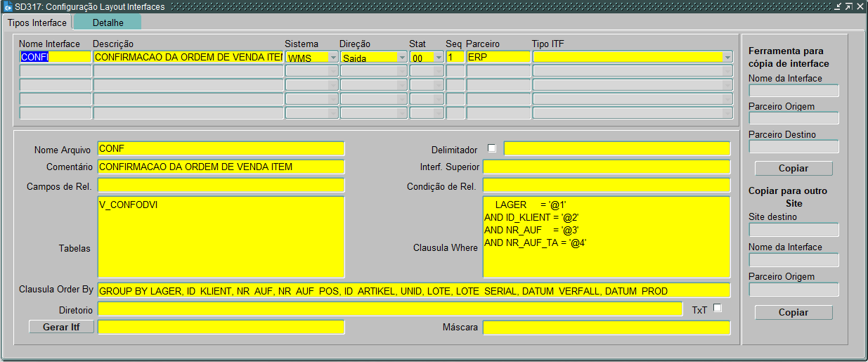
Task: Click the window menu icon in title bar
Action: tap(8, 7)
